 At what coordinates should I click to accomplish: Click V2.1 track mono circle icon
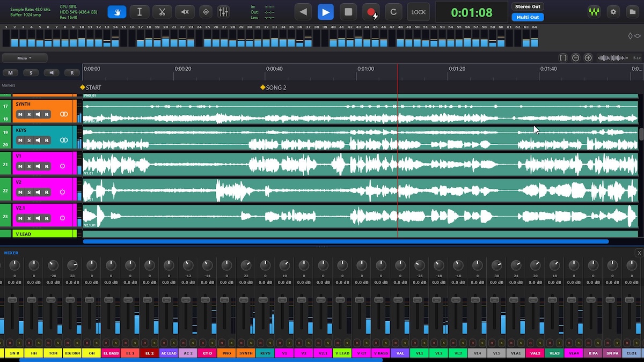point(62,218)
